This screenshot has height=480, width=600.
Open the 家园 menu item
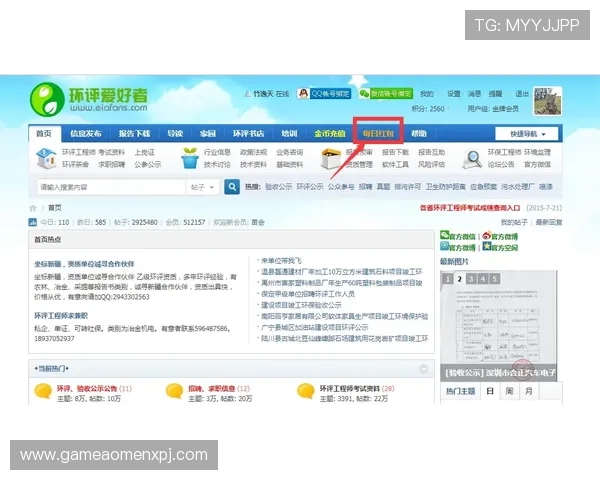pyautogui.click(x=208, y=134)
